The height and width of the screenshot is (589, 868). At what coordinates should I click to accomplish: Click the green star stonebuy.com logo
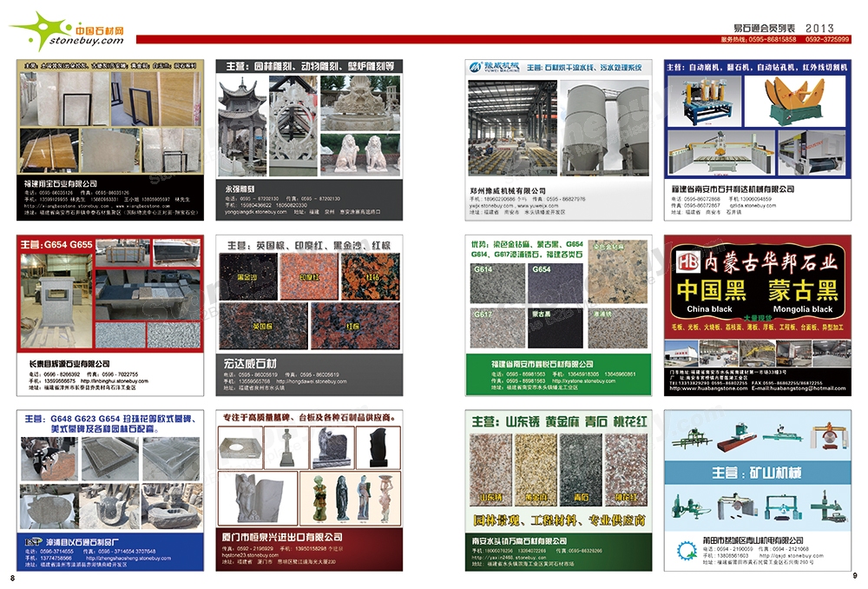[x=67, y=31]
